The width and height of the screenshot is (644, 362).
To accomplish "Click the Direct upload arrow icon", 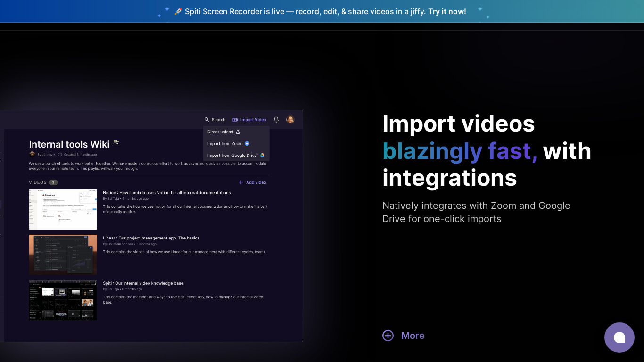I will click(x=238, y=132).
